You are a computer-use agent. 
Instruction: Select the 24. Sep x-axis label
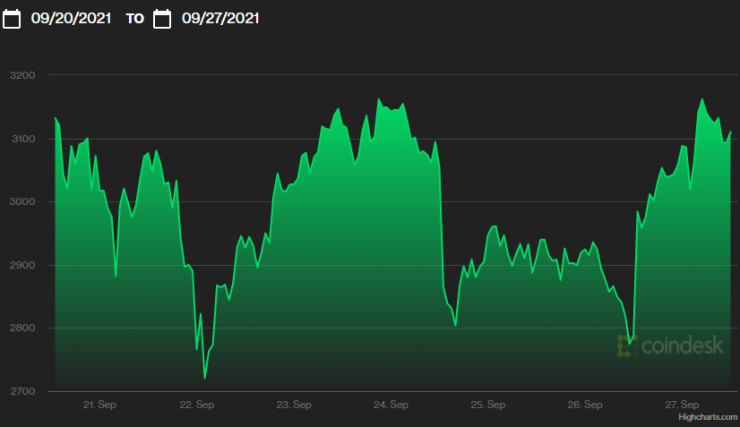[x=390, y=405]
